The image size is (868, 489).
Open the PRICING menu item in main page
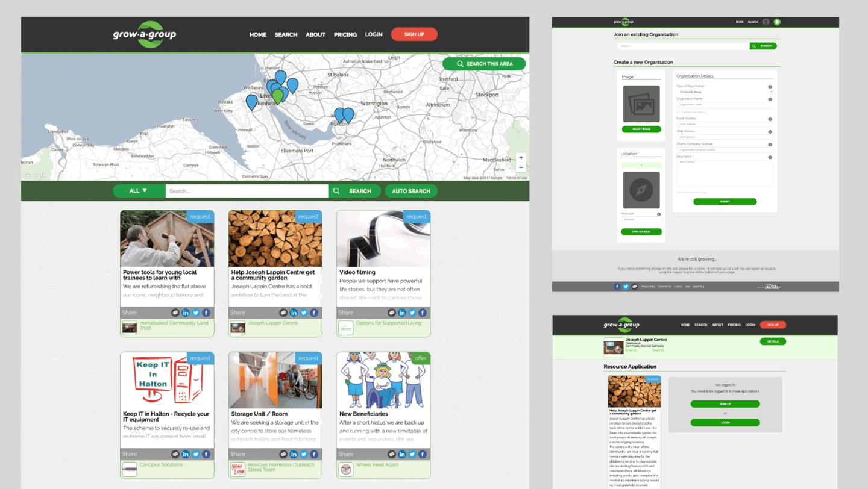[345, 34]
